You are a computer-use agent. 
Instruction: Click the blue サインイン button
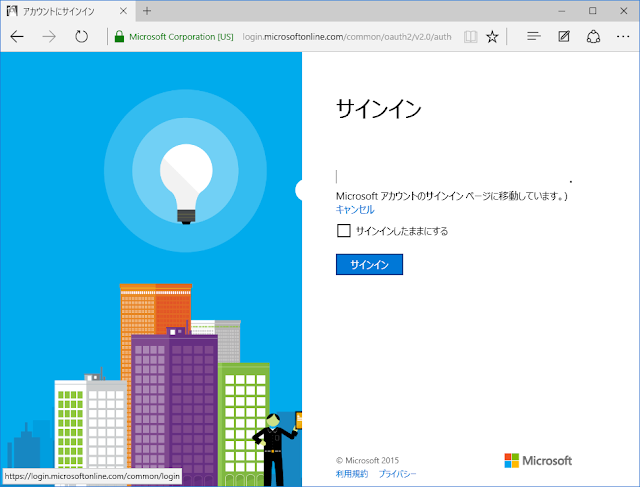369,265
